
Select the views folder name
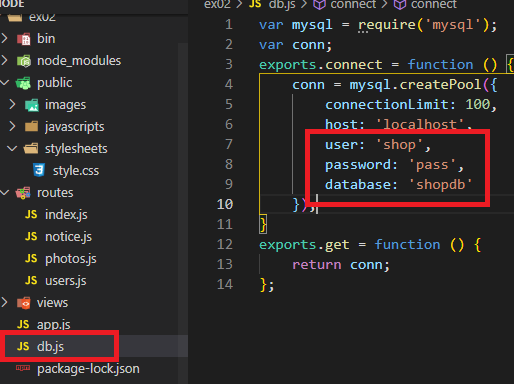(52, 303)
